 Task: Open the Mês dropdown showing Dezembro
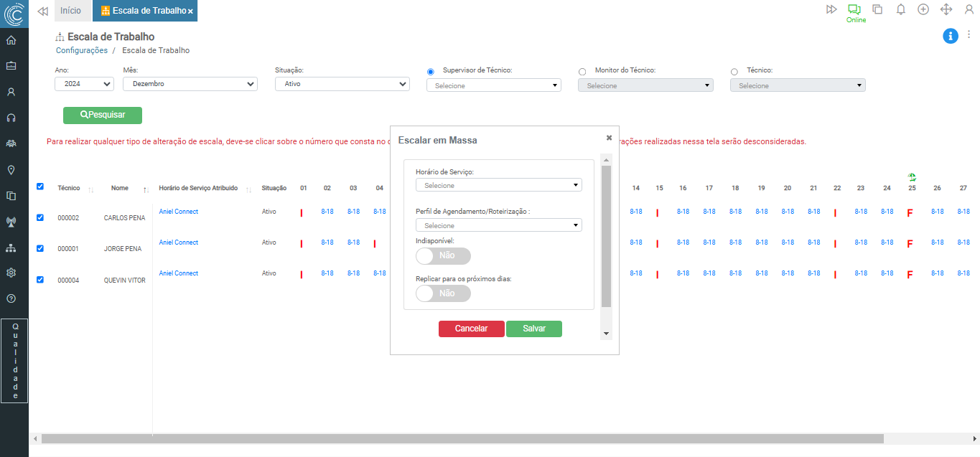point(190,84)
